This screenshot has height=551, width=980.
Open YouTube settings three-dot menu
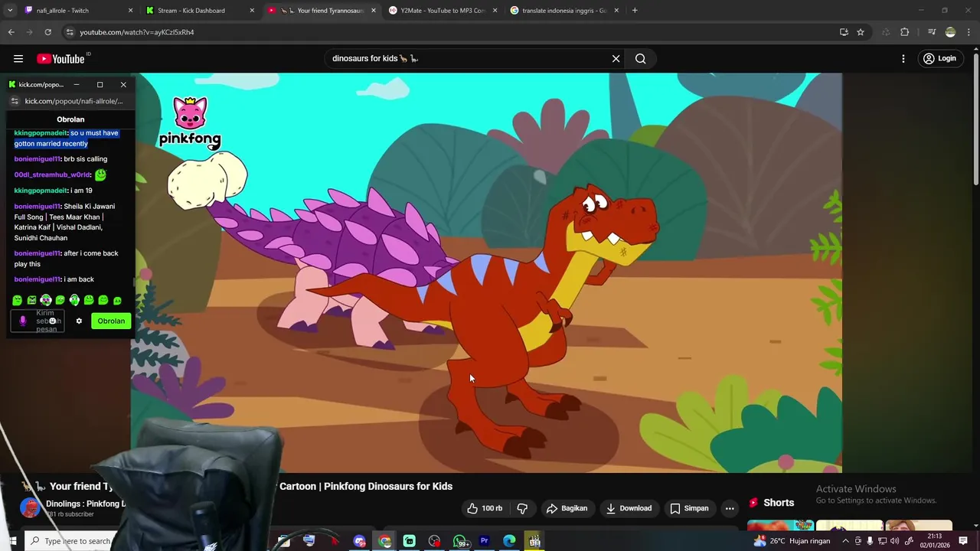pos(903,59)
